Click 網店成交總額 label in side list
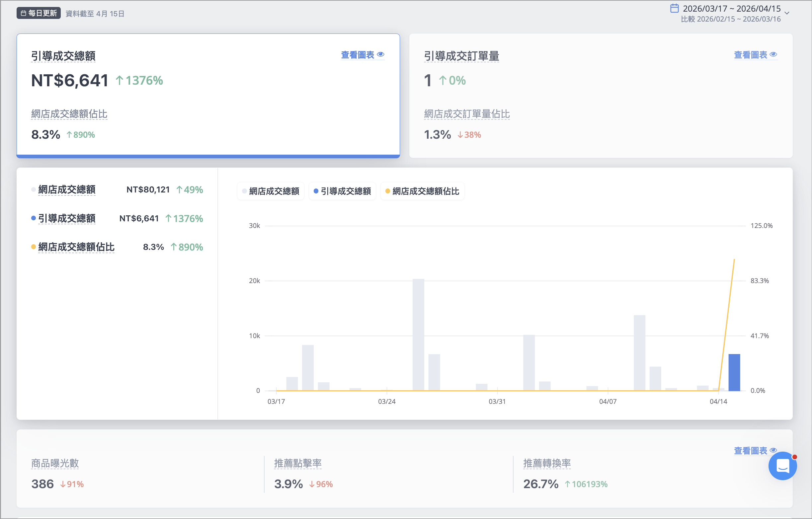The height and width of the screenshot is (519, 812). coord(67,189)
